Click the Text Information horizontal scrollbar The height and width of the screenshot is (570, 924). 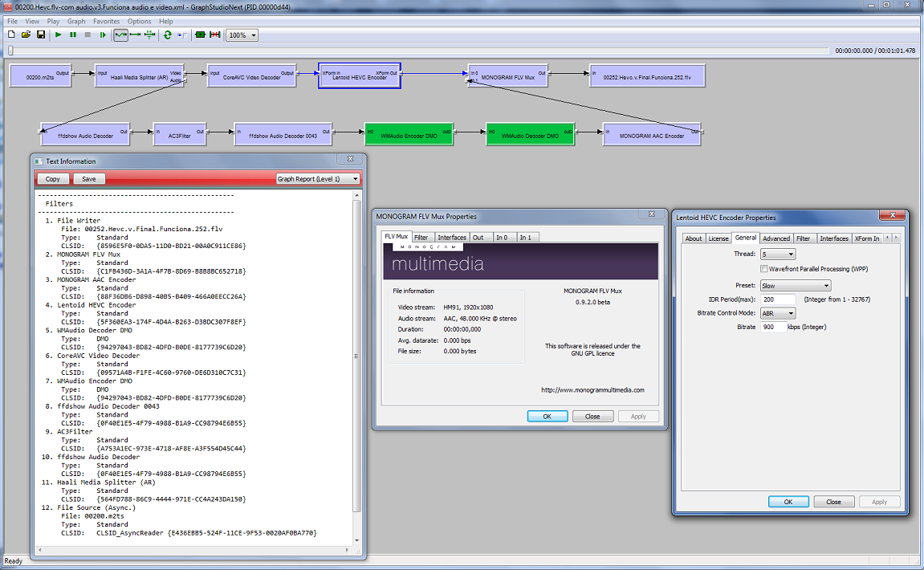194,549
